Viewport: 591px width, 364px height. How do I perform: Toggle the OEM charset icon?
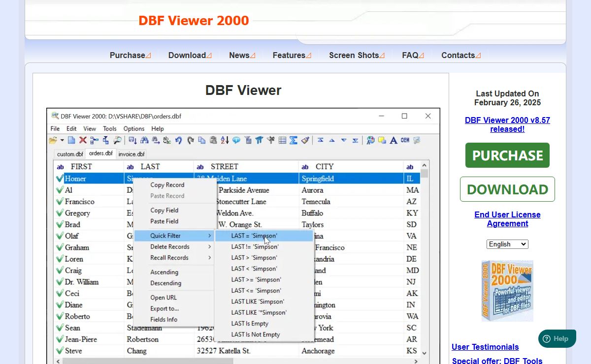pos(405,140)
